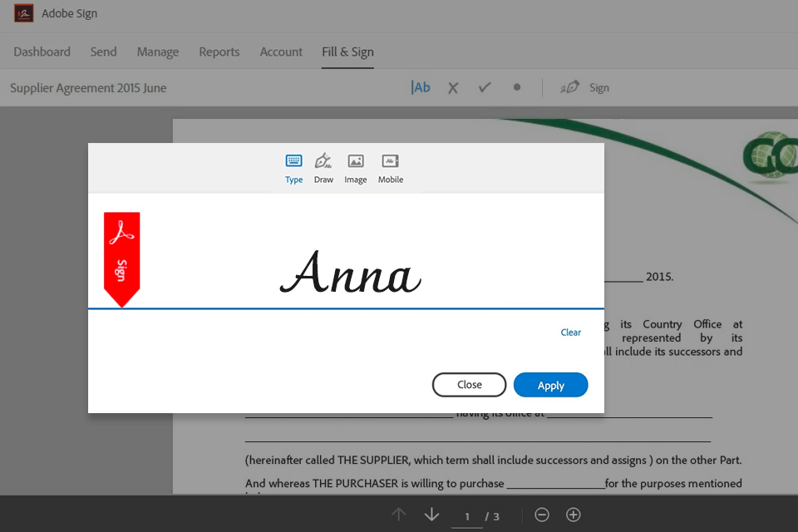Zoom in with the plus icon
This screenshot has width=798, height=532.
(x=573, y=515)
